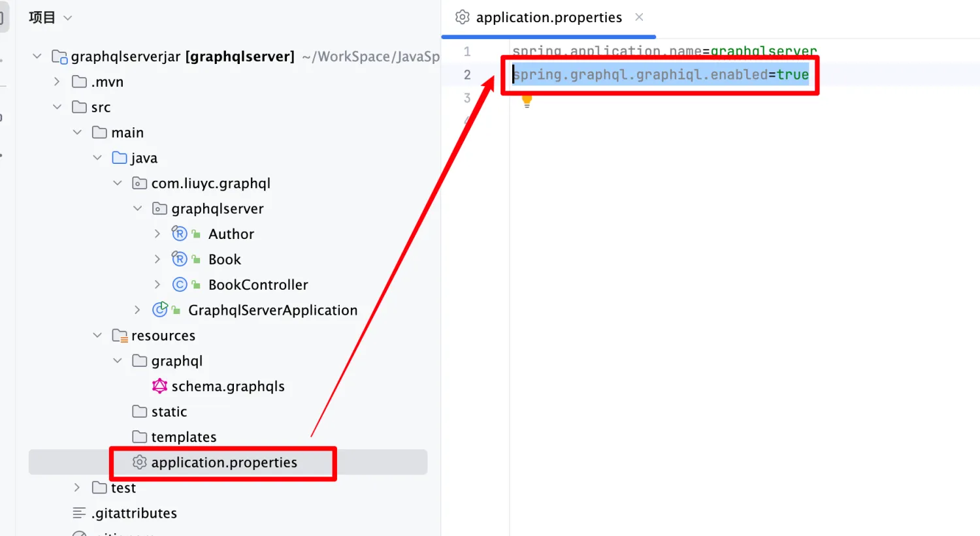Collapse the src folder
This screenshot has height=536, width=980.
point(57,106)
